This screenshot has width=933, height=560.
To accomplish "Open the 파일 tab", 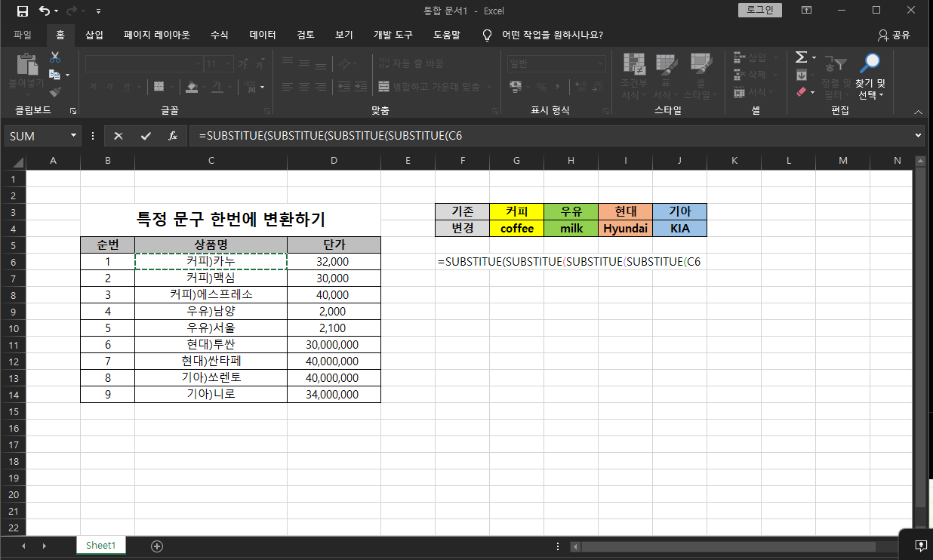I will click(x=23, y=35).
